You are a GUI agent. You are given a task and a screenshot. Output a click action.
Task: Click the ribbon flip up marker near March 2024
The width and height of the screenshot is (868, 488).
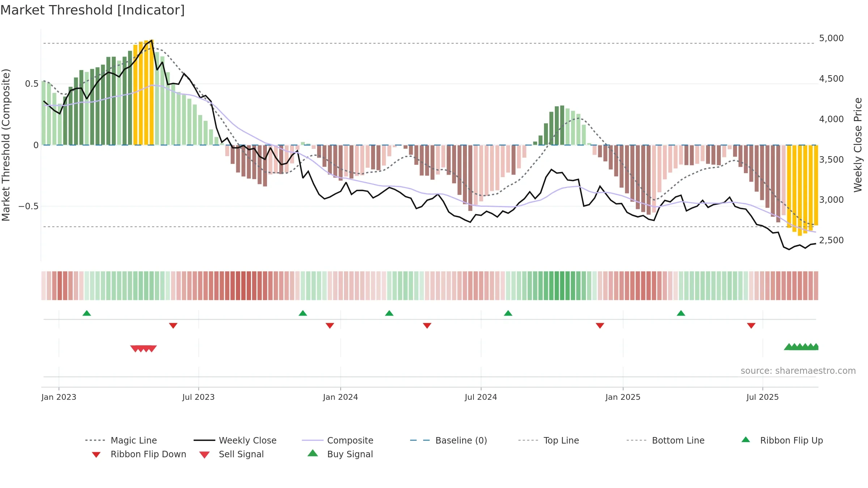coord(389,313)
